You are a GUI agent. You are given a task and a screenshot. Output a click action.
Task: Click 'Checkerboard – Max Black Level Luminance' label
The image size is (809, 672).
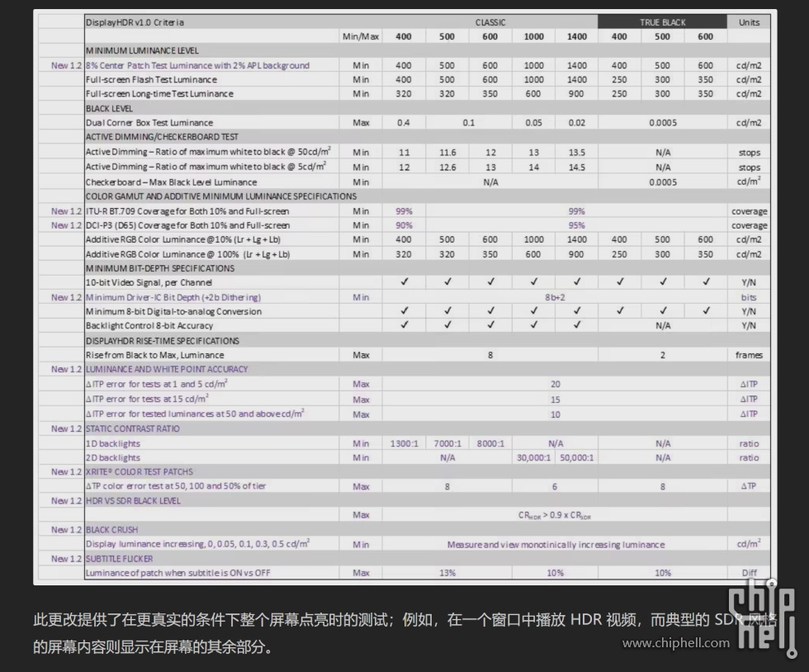tap(172, 182)
